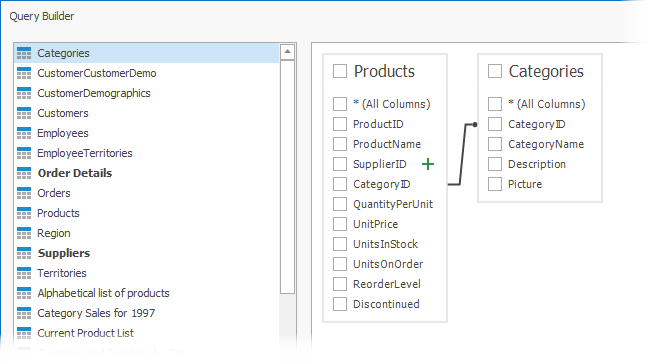Select Order Details in the table list
This screenshot has width=650, height=364.
click(147, 173)
